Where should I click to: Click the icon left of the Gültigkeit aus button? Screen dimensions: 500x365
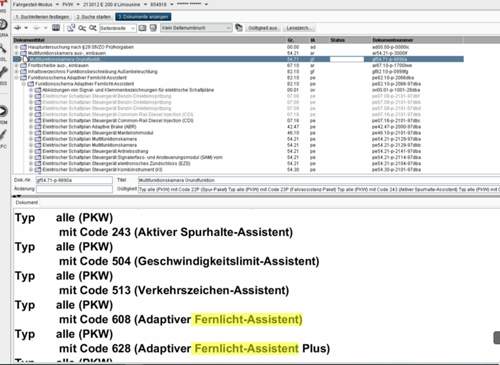[x=239, y=28]
